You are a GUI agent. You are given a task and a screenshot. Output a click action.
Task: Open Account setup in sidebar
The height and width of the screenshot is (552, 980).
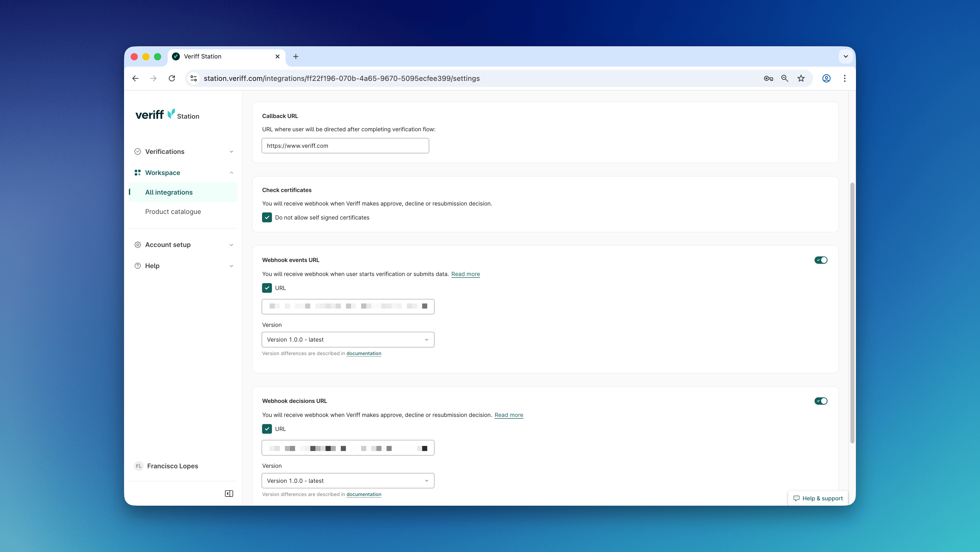click(183, 245)
